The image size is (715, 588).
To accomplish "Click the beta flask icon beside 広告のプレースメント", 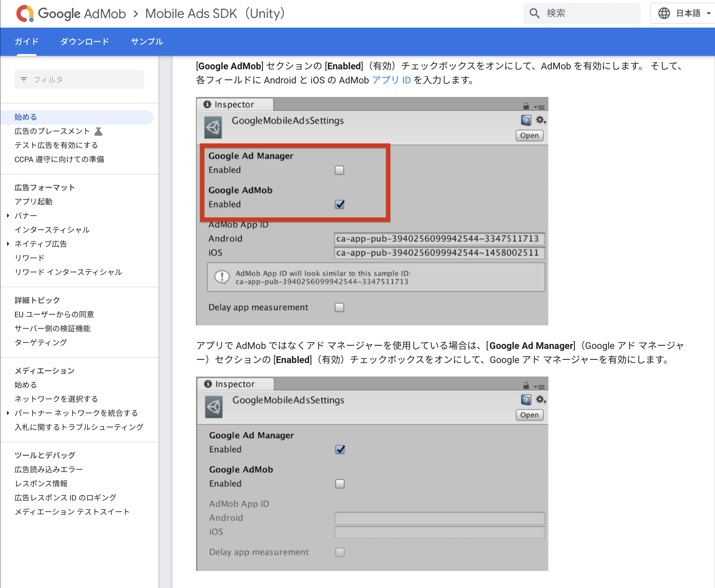I will pyautogui.click(x=99, y=131).
